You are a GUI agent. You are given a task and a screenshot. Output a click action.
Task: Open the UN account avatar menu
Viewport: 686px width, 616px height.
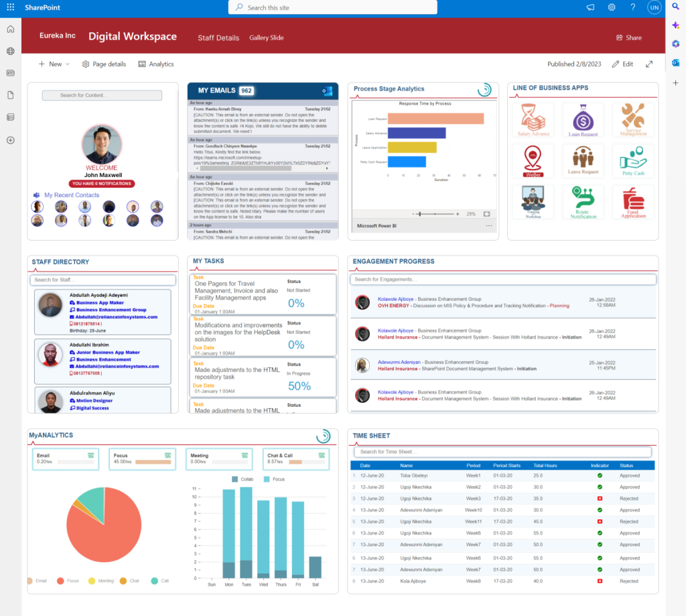coord(655,7)
